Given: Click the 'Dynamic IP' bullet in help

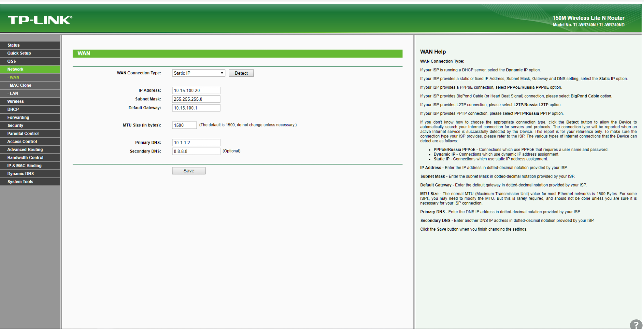Looking at the screenshot, I should [x=496, y=154].
